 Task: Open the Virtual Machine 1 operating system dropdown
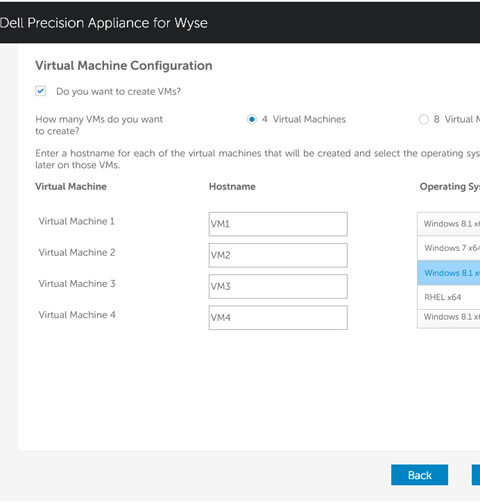(x=449, y=224)
